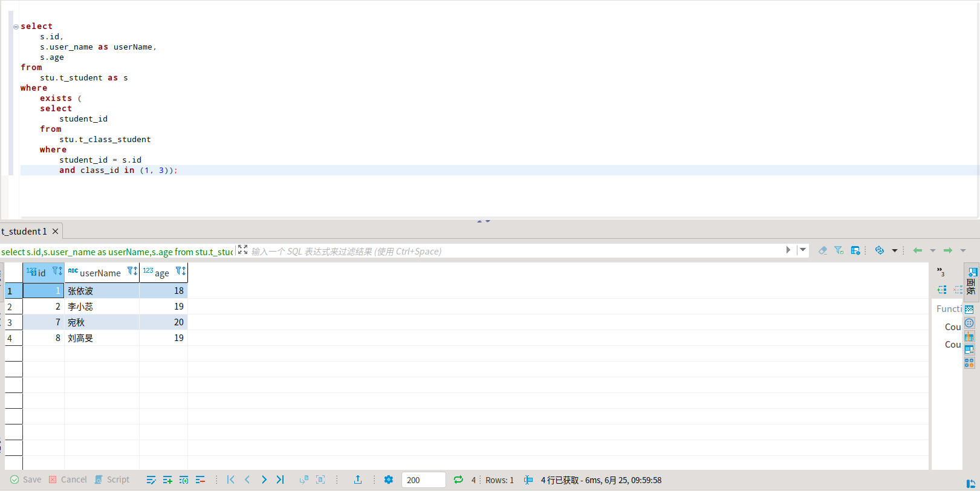Add a new row to results

coord(167,480)
